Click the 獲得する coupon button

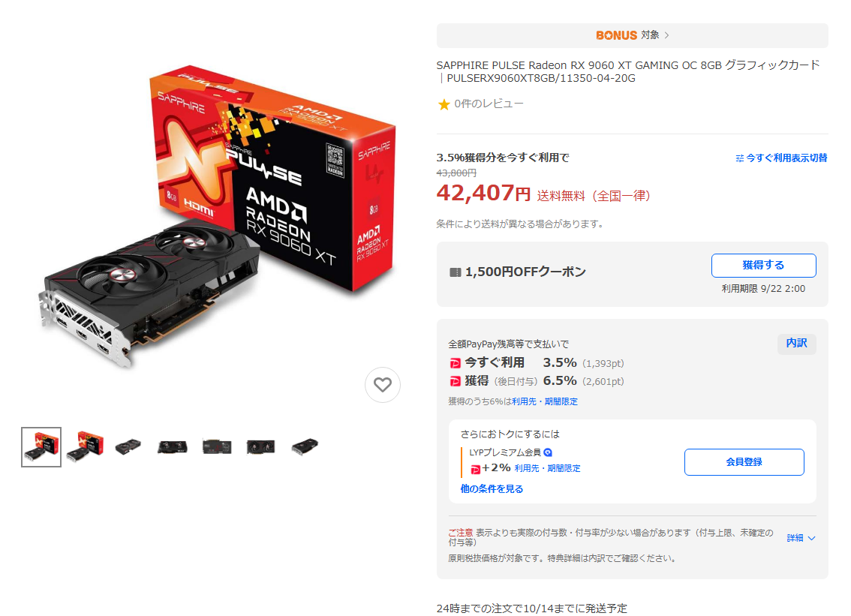pos(764,266)
